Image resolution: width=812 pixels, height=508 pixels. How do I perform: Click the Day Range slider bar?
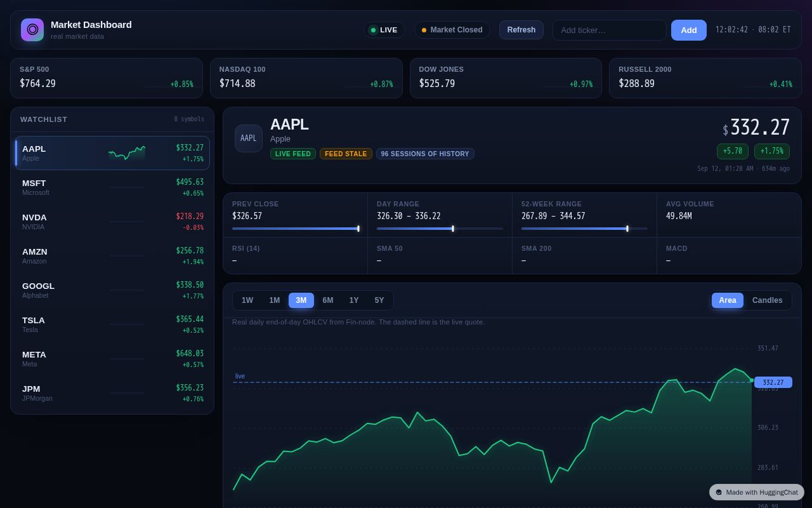click(x=440, y=229)
